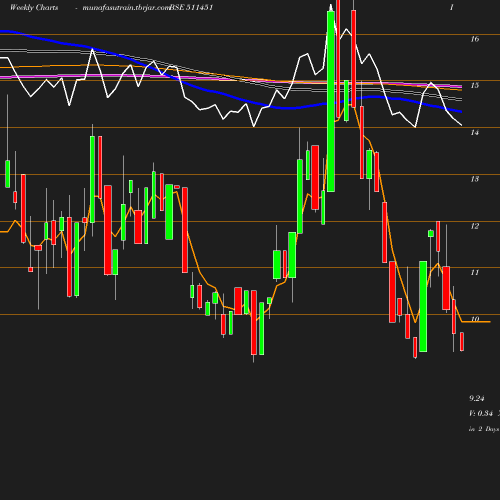Click the munafasutra website watermark text

[x=126, y=8]
